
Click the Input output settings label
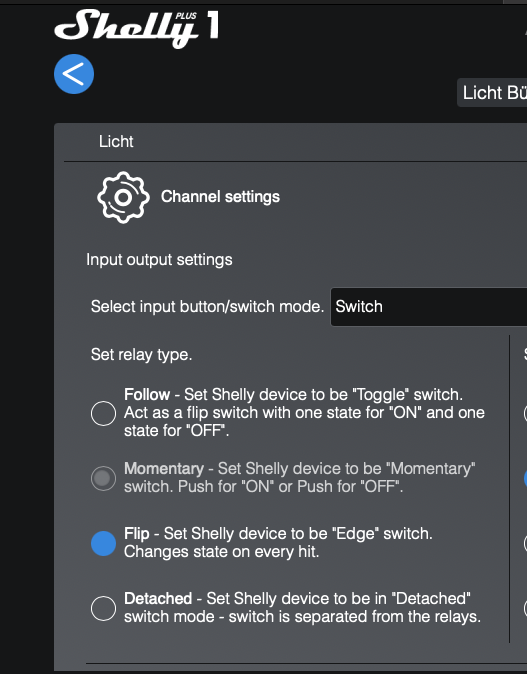[x=159, y=260]
